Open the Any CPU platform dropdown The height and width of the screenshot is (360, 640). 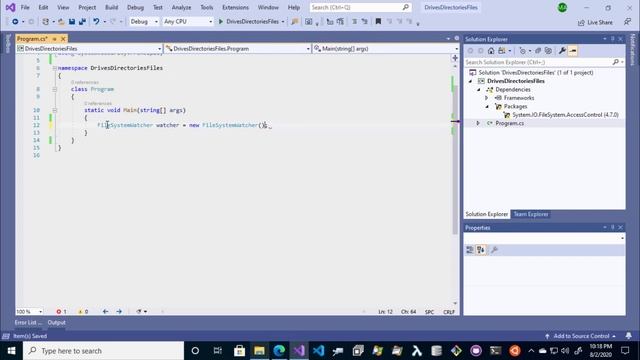pos(188,22)
